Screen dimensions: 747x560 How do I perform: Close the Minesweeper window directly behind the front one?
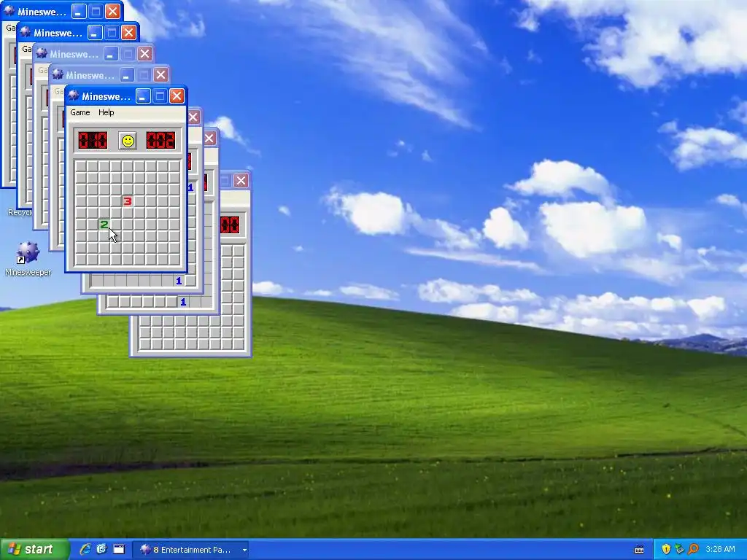[x=193, y=117]
